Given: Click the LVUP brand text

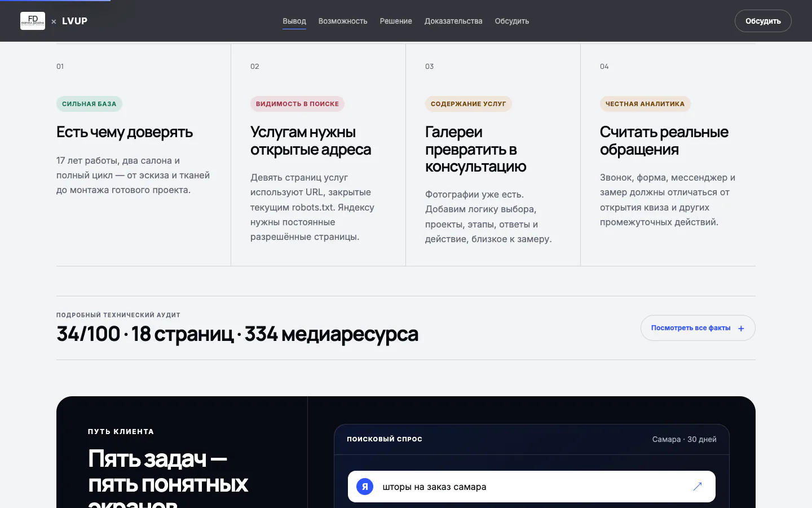Looking at the screenshot, I should coord(74,21).
